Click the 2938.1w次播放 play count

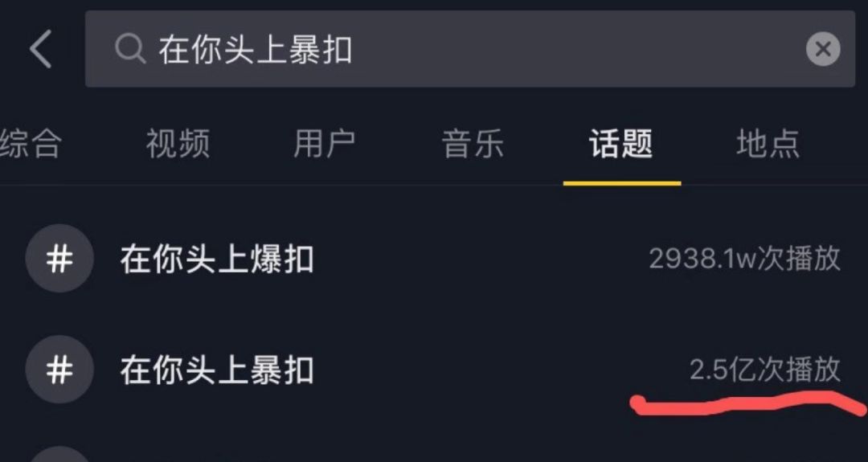pyautogui.click(x=744, y=259)
